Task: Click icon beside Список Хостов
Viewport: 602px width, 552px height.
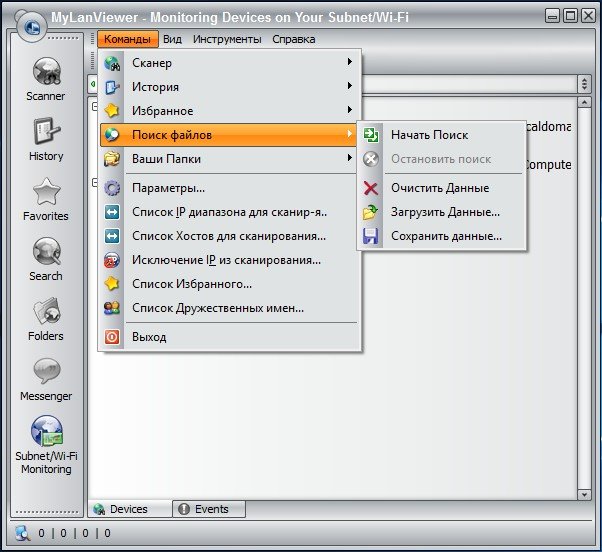Action: 112,236
